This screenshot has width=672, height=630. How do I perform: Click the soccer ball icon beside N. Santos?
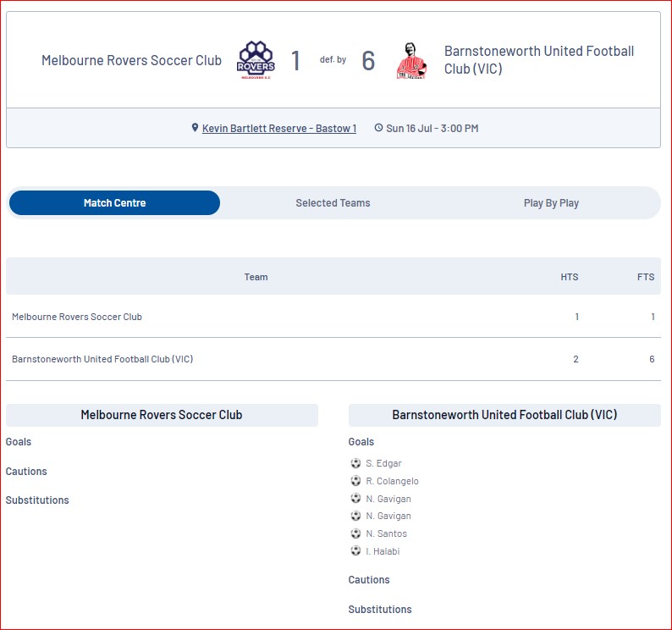[x=355, y=533]
